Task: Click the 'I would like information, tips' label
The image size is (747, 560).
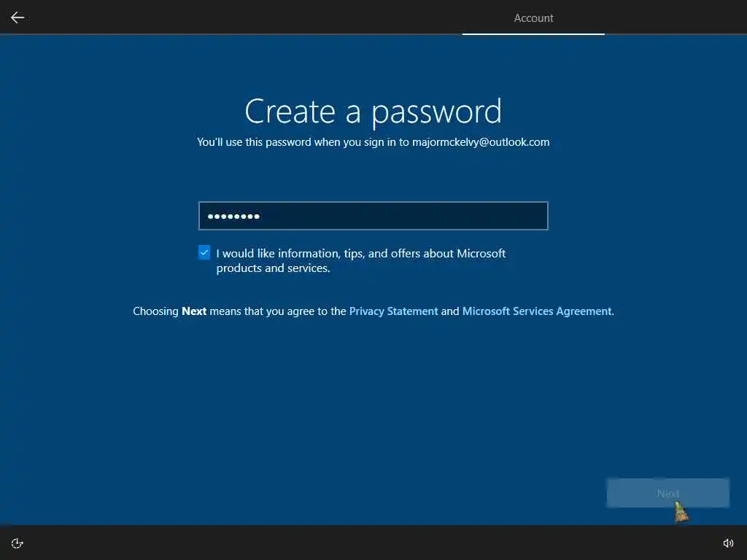Action: tap(360, 260)
